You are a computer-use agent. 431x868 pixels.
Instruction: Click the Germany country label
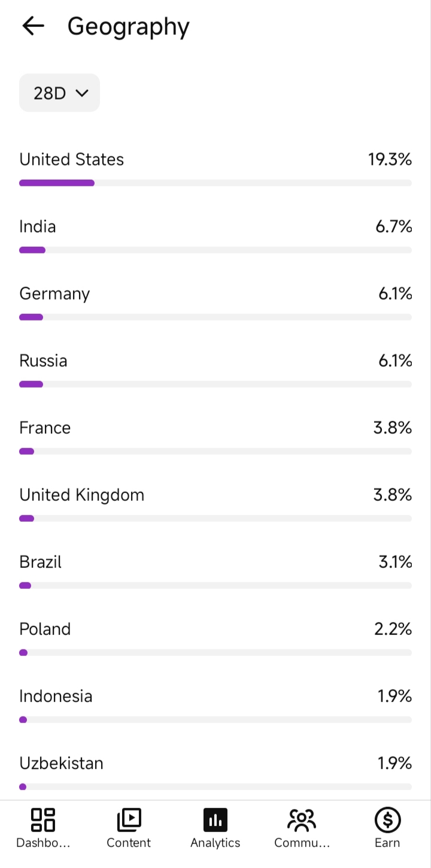(x=54, y=294)
